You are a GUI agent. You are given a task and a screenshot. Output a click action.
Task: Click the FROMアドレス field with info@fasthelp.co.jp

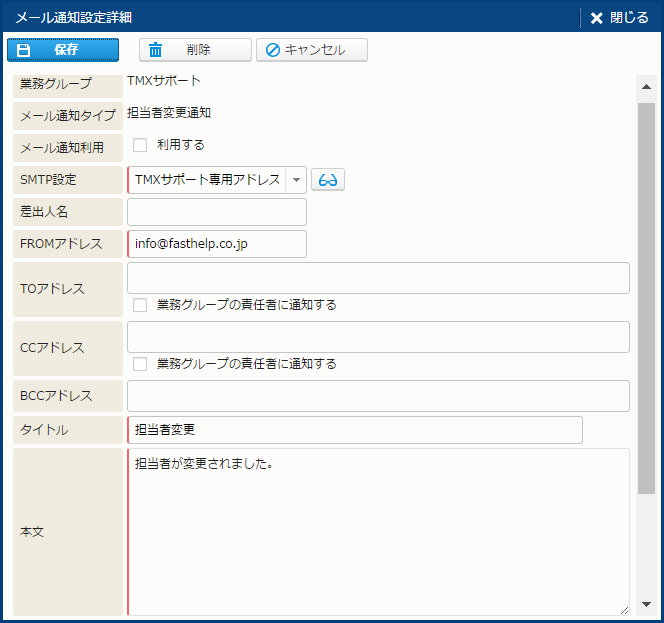[x=217, y=244]
